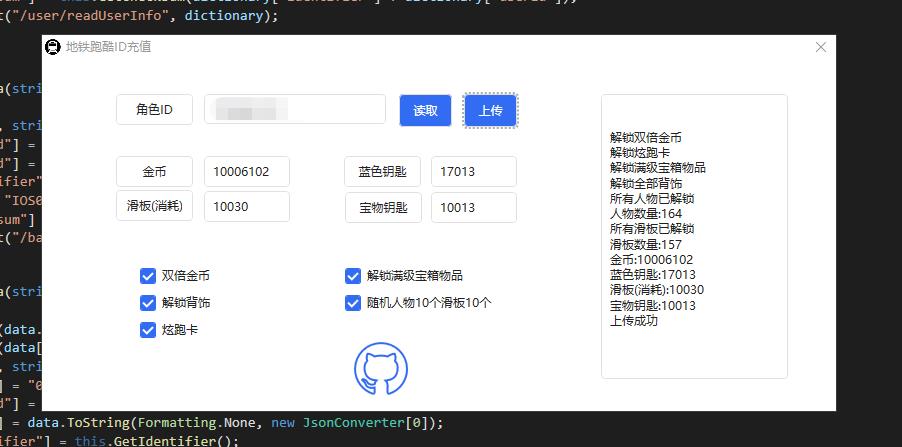Screen dimensions: 902x447
Task: Click the 读取 button
Action: pos(426,110)
